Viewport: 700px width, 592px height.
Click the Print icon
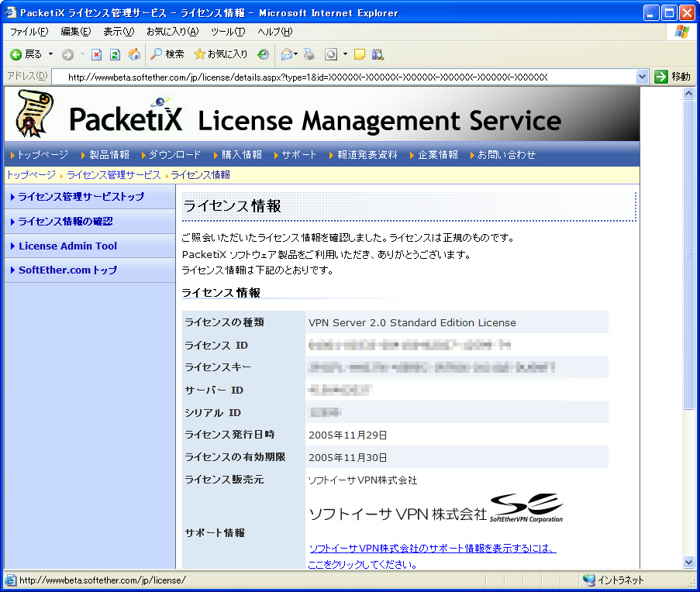(309, 54)
